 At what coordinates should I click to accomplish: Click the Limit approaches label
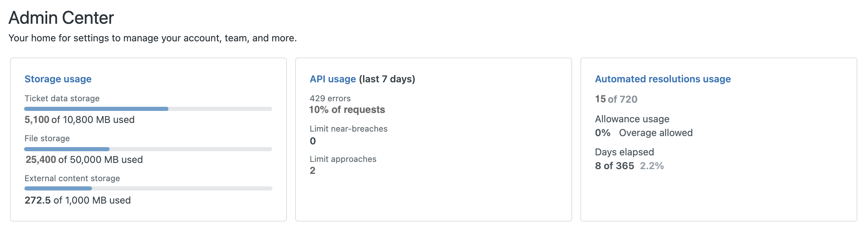tap(343, 159)
